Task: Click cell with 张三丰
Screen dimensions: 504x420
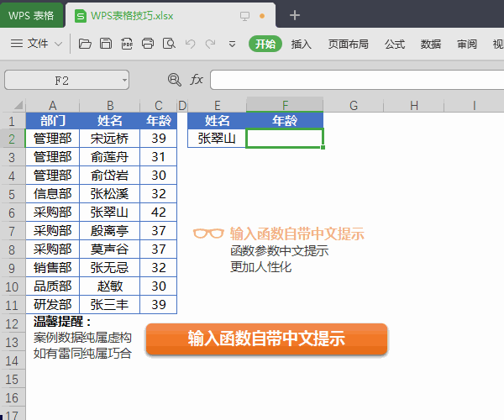Action: click(109, 305)
